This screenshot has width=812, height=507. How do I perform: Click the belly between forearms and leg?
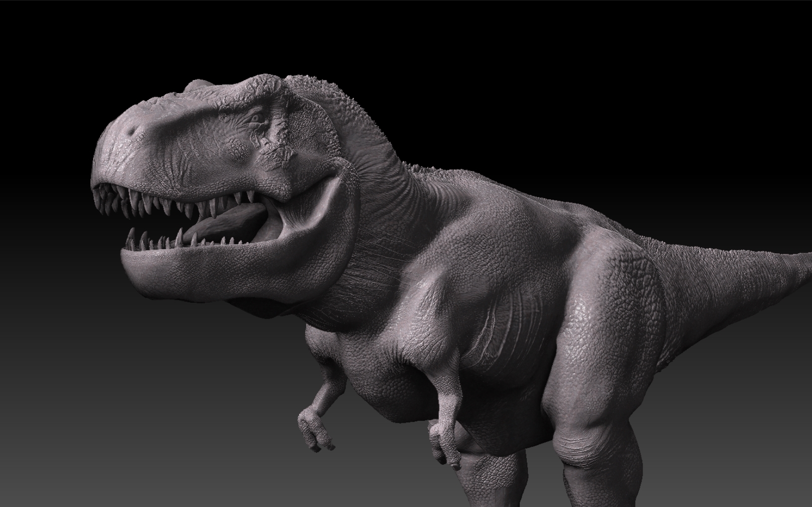point(503,393)
